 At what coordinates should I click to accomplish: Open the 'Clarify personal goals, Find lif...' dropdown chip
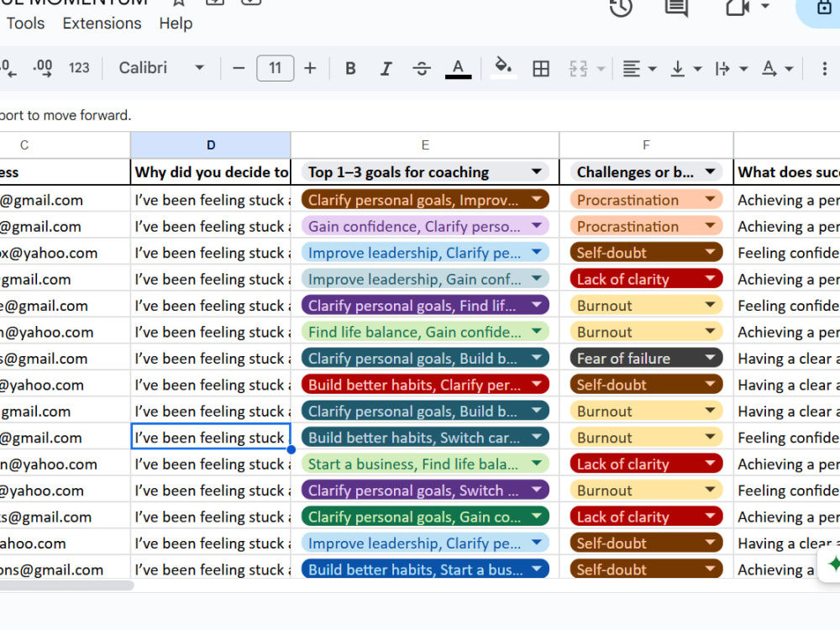click(425, 306)
